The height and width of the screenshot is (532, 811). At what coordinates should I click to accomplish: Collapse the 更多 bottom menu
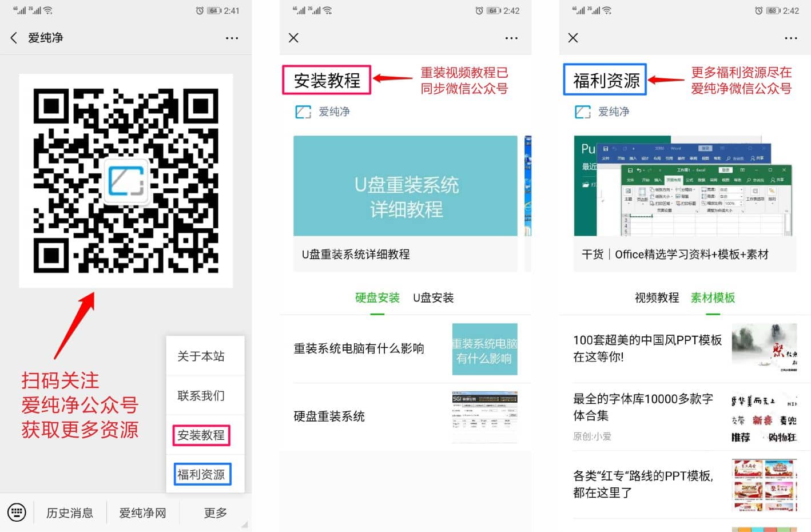click(x=216, y=513)
